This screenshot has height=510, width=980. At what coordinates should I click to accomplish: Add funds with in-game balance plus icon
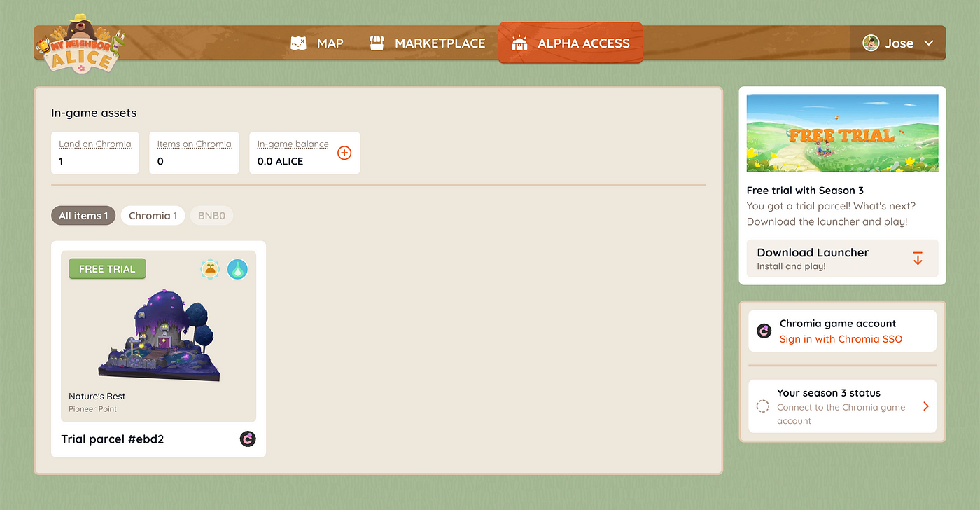(x=344, y=153)
